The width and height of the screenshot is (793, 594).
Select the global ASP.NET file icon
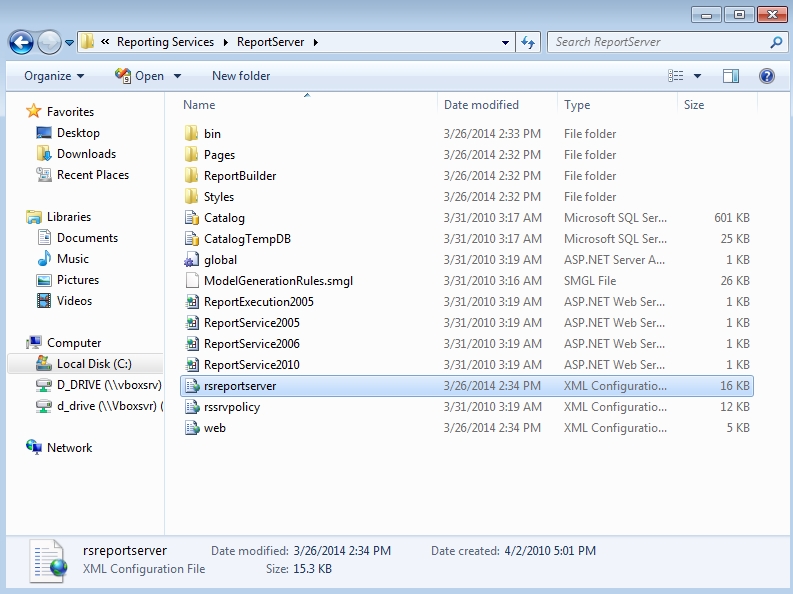[192, 260]
